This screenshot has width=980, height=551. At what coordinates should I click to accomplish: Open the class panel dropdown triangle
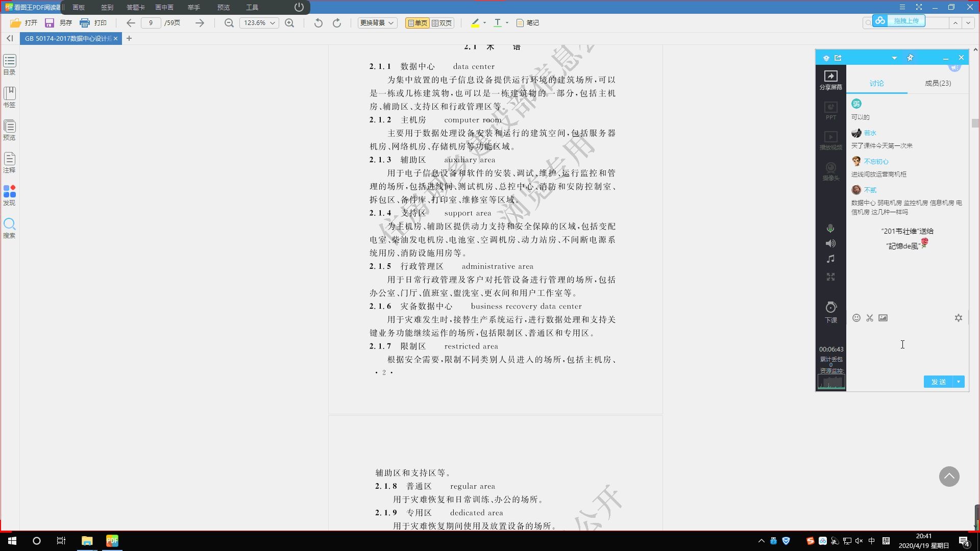894,58
